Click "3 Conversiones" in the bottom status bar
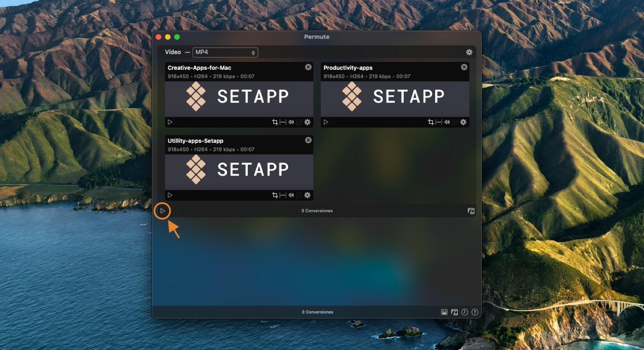The image size is (644, 350). tap(317, 312)
